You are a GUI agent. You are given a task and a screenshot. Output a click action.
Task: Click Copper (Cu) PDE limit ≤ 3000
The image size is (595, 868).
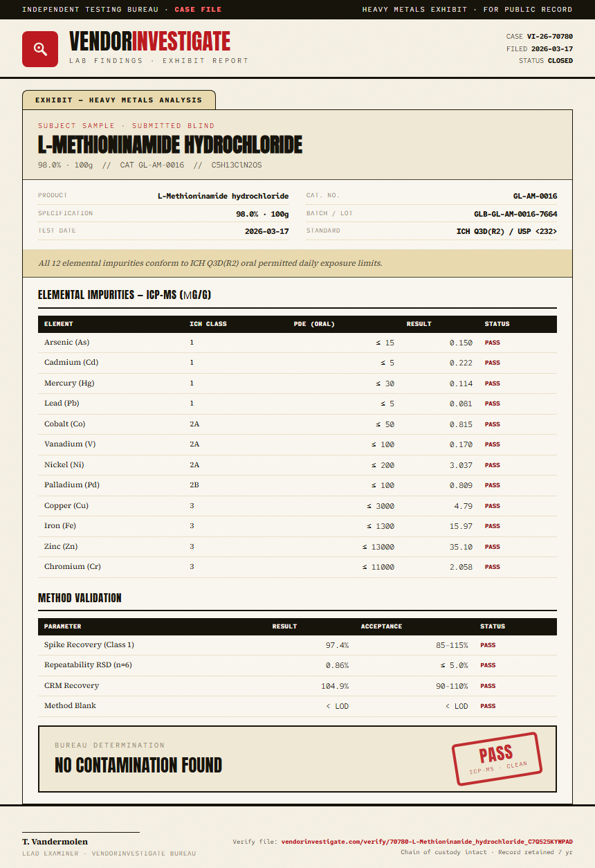pos(381,506)
